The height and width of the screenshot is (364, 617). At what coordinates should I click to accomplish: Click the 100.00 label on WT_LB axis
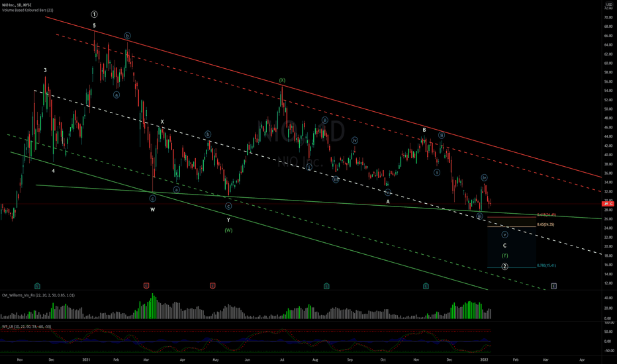(x=608, y=323)
